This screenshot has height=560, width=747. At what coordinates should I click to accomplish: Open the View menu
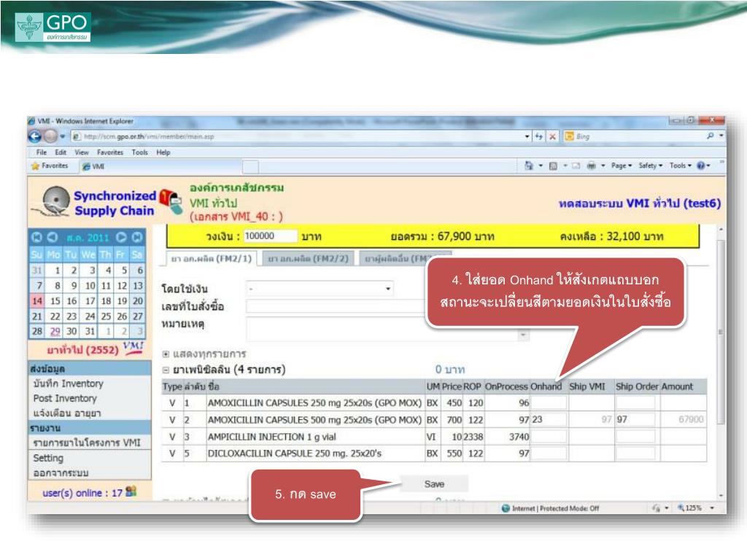click(x=82, y=152)
